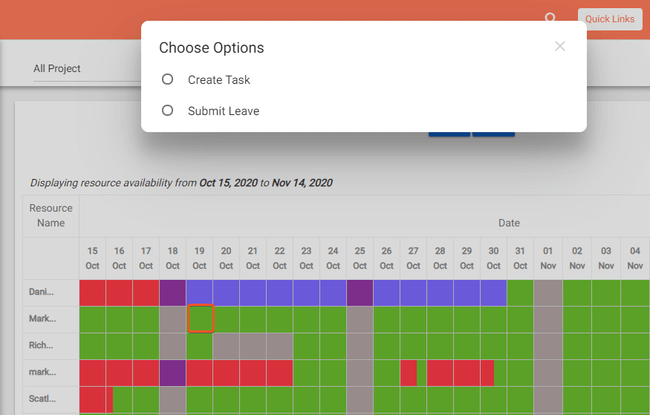The image size is (650, 415).
Task: Click the search magnifier icon in header
Action: 550,19
